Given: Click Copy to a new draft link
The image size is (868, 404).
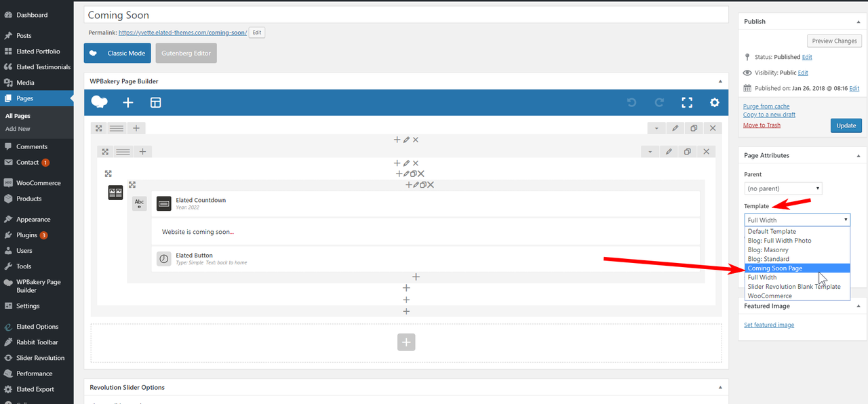Looking at the screenshot, I should (769, 115).
